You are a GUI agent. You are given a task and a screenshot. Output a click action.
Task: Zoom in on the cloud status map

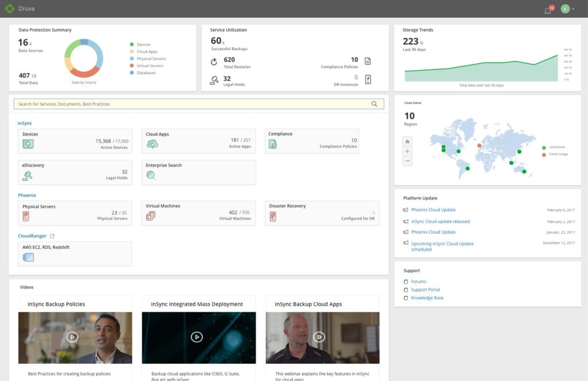click(x=407, y=151)
